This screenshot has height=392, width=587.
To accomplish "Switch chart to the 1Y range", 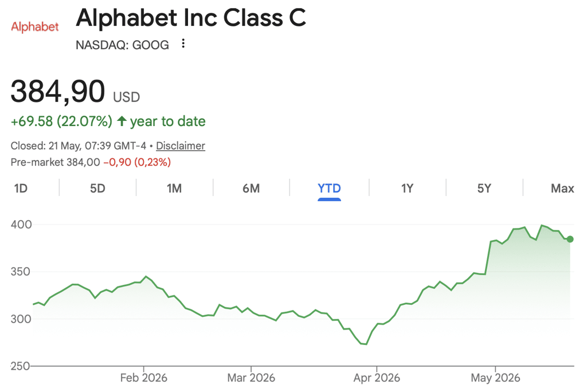I will click(x=408, y=189).
